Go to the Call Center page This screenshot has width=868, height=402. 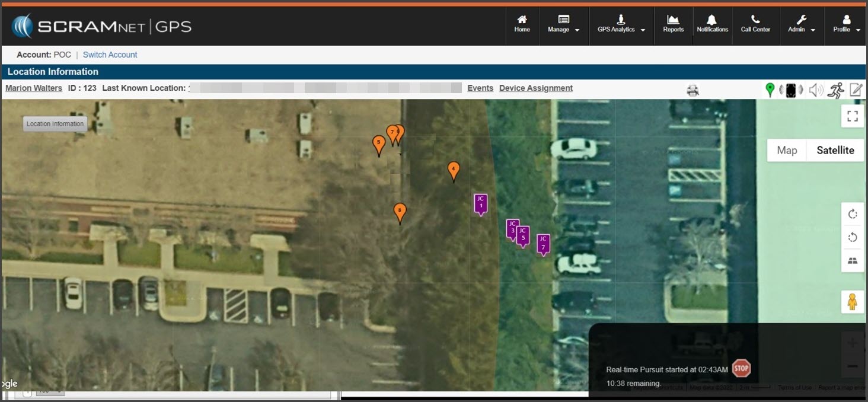(x=755, y=24)
